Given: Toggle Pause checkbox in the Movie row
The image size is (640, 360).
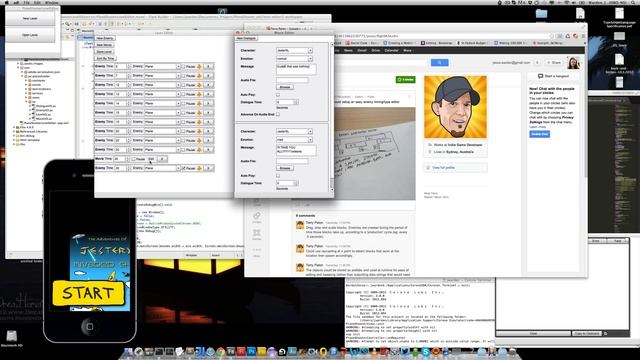Looking at the screenshot, I should (x=133, y=159).
